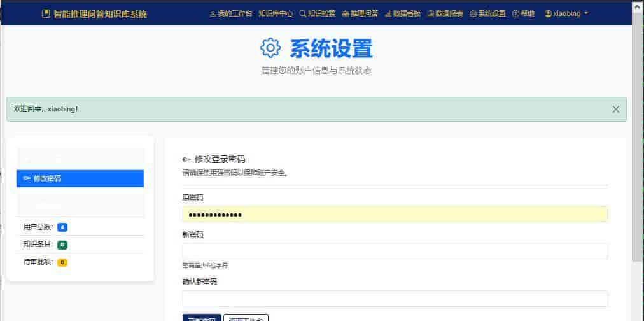Focus the 确认新密码 input field
This screenshot has width=644, height=321.
(395, 299)
